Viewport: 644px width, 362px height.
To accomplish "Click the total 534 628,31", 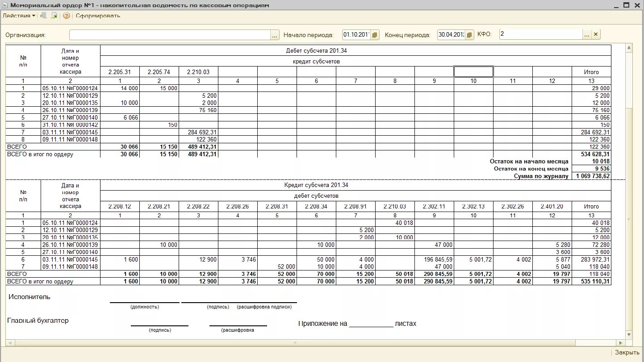I will 595,154.
